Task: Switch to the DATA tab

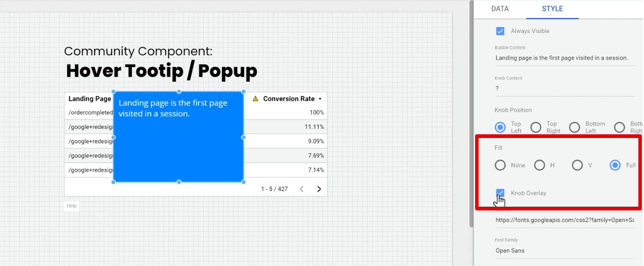Action: [500, 9]
